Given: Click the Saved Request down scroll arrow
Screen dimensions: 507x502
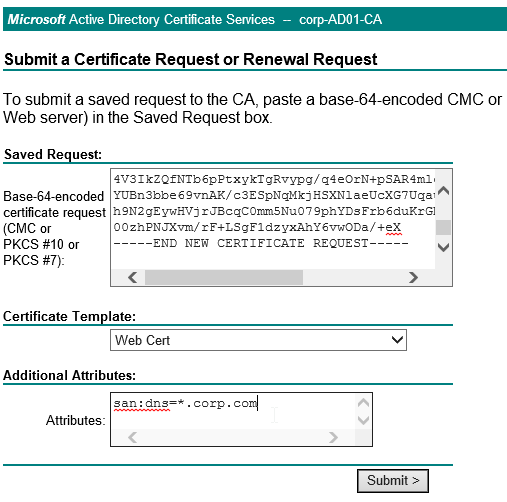Looking at the screenshot, I should click(x=443, y=247).
